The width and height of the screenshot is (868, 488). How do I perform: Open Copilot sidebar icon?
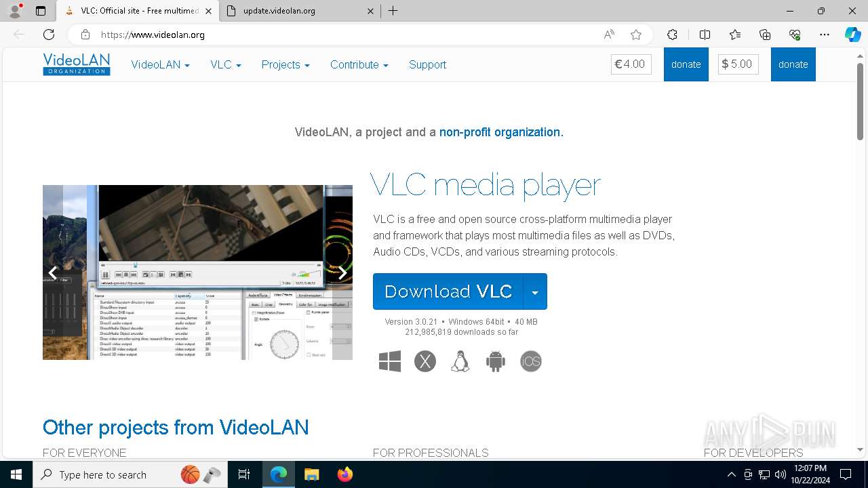(x=852, y=35)
